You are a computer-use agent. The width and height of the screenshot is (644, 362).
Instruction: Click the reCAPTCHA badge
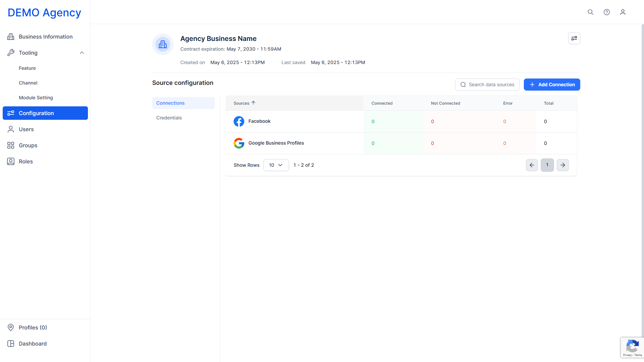coord(632,348)
